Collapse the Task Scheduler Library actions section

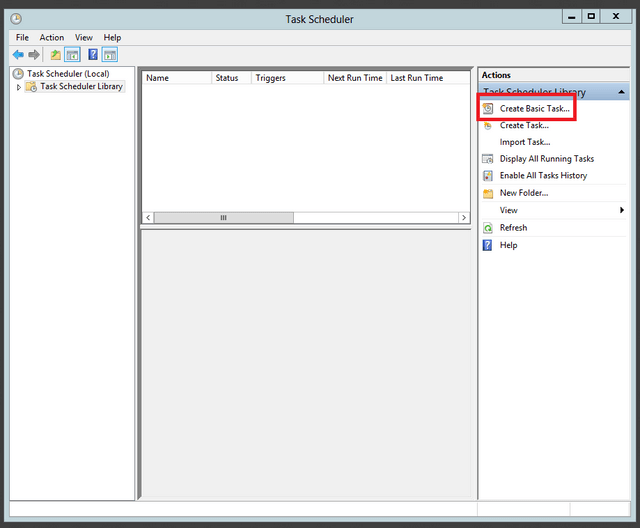621,92
